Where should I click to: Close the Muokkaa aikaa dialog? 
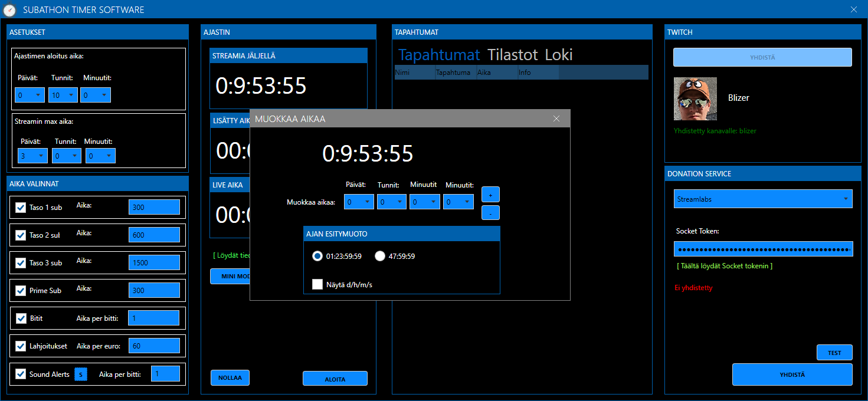556,119
